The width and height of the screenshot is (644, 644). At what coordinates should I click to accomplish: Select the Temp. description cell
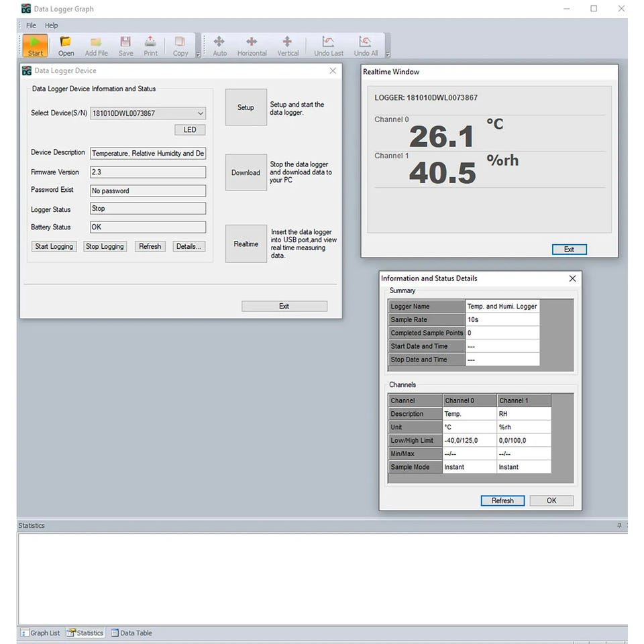pyautogui.click(x=470, y=414)
